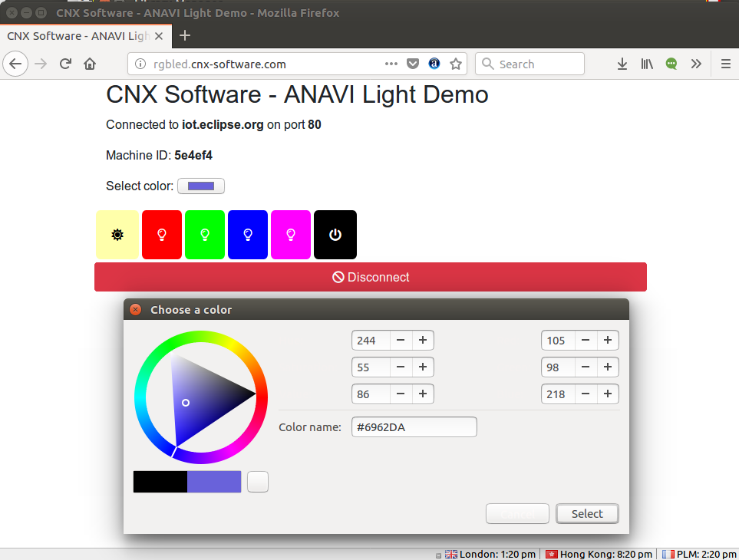Click the forward navigation arrow
The image size is (739, 560).
[x=41, y=64]
